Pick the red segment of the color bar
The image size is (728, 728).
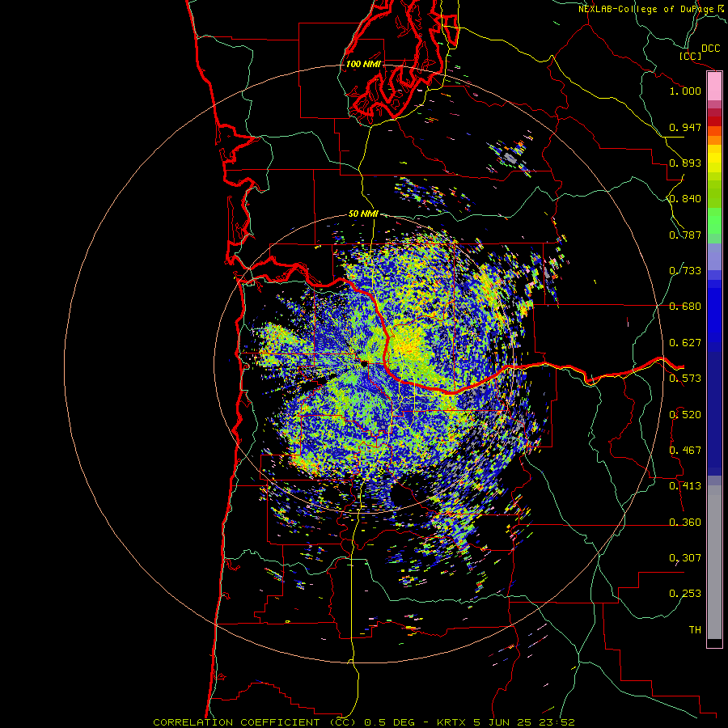tap(714, 121)
